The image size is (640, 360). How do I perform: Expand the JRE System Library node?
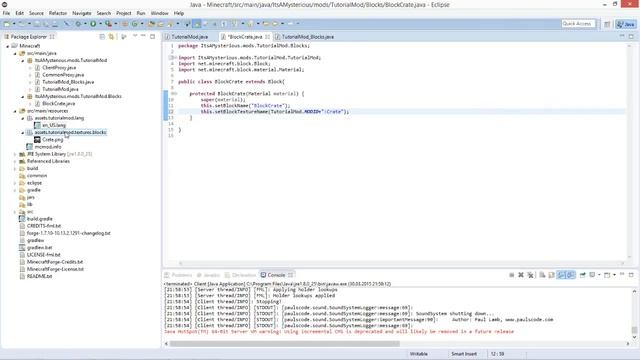pyautogui.click(x=15, y=154)
